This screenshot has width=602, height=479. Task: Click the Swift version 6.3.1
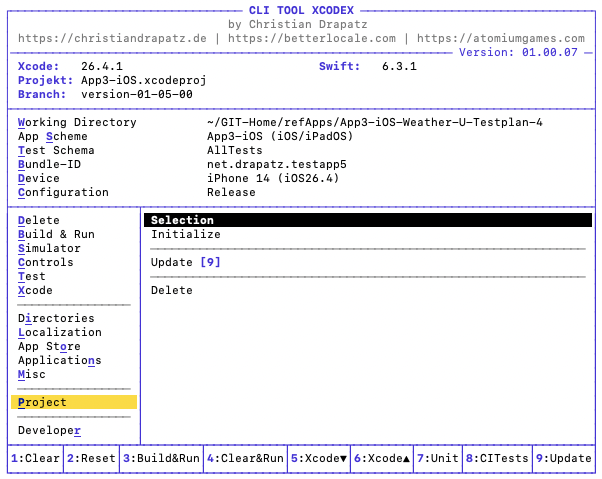click(x=399, y=66)
